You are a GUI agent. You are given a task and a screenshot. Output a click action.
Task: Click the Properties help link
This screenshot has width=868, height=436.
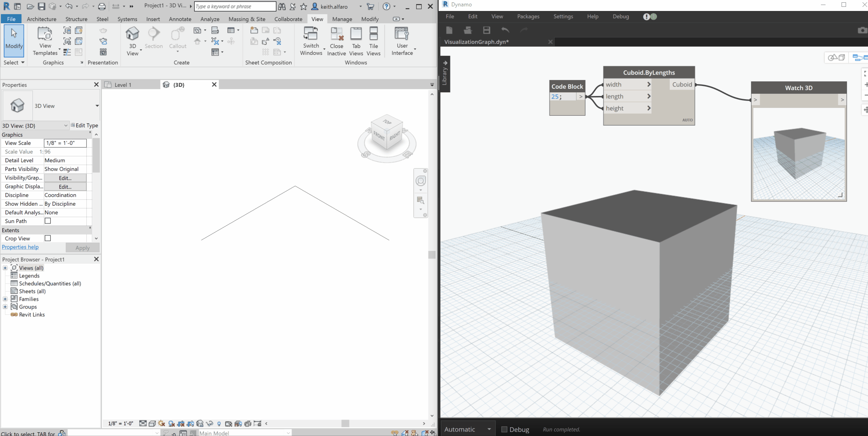[x=20, y=247]
